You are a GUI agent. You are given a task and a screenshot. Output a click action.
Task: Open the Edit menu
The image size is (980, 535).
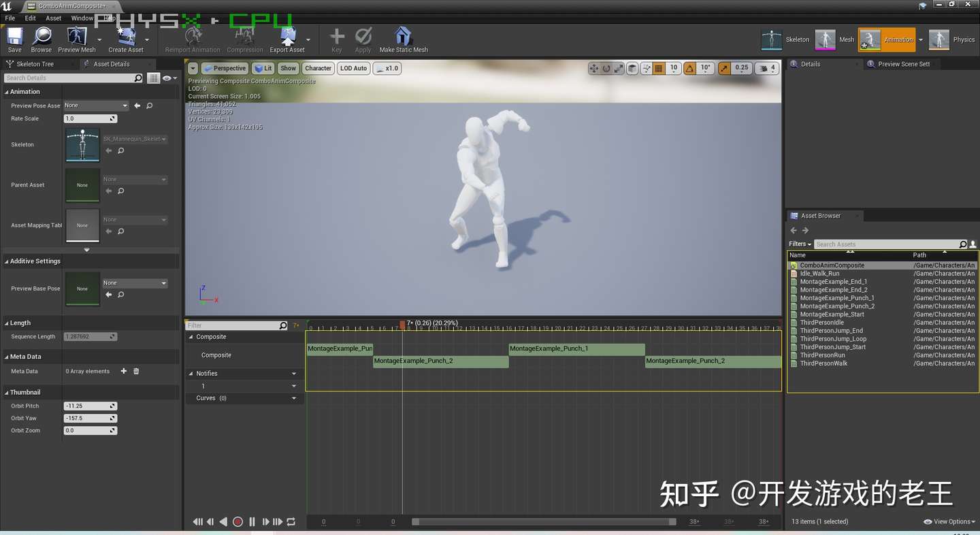(x=31, y=18)
